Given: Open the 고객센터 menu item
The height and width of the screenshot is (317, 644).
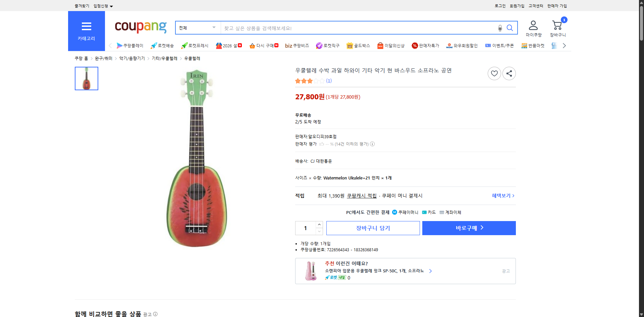Looking at the screenshot, I should coord(536,6).
